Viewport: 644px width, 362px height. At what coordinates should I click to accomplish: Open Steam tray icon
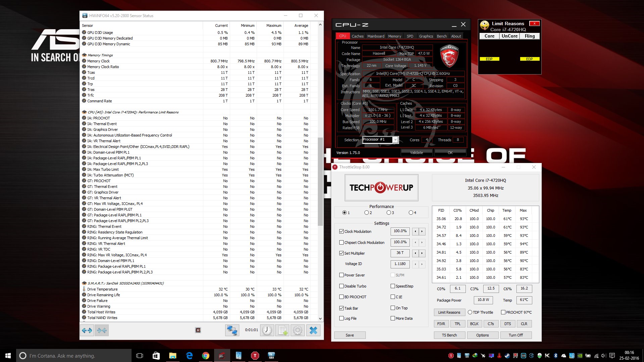coord(507,356)
